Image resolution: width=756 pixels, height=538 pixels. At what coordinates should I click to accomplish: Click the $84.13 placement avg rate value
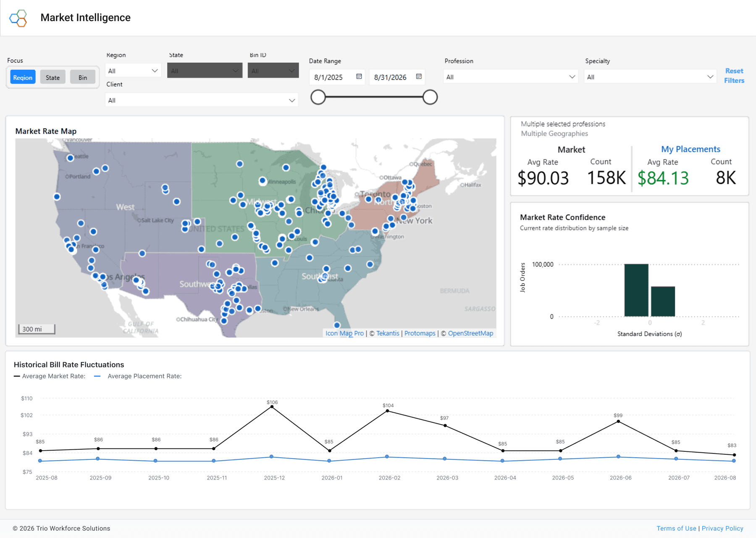pyautogui.click(x=663, y=178)
